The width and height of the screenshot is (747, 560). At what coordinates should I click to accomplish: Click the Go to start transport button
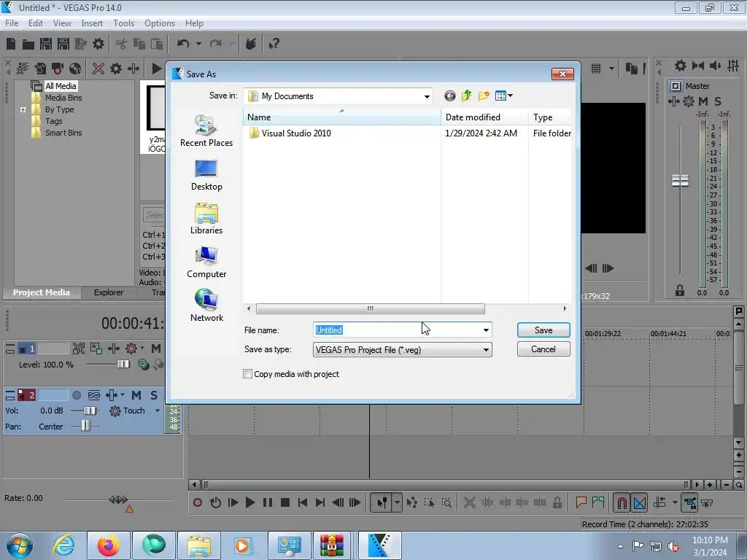coord(303,502)
